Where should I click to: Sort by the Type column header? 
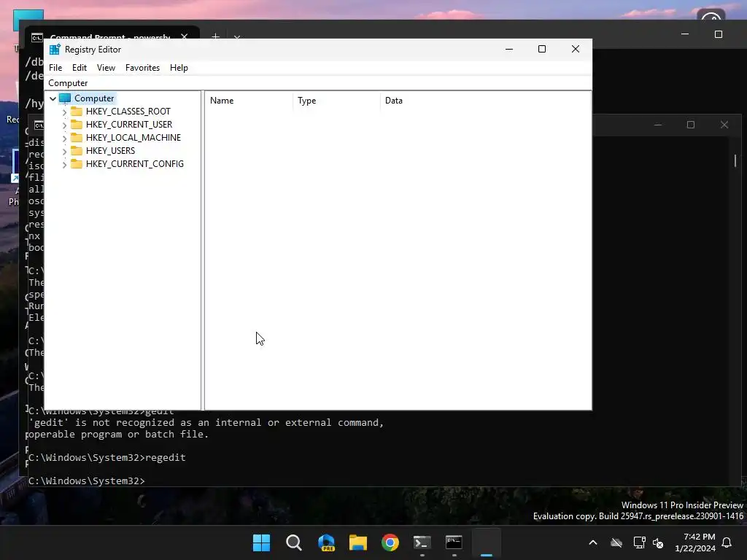click(x=336, y=101)
